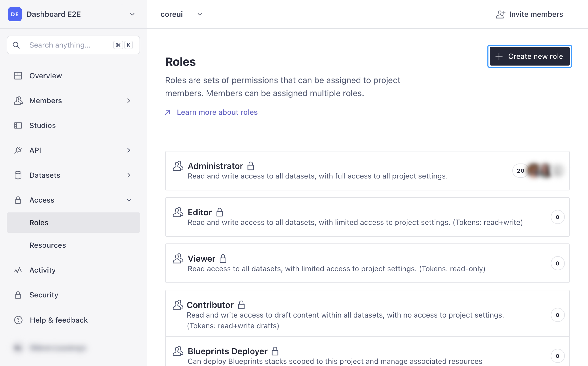Click the search magnifier icon

click(x=16, y=45)
